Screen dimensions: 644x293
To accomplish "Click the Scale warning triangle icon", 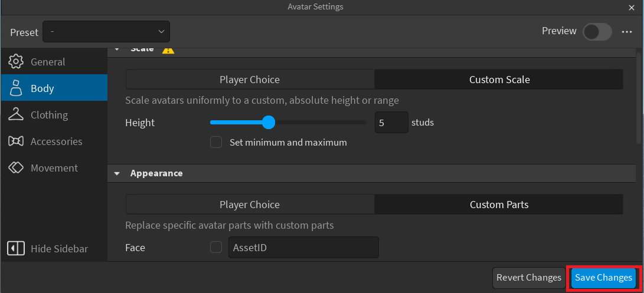I will point(168,50).
